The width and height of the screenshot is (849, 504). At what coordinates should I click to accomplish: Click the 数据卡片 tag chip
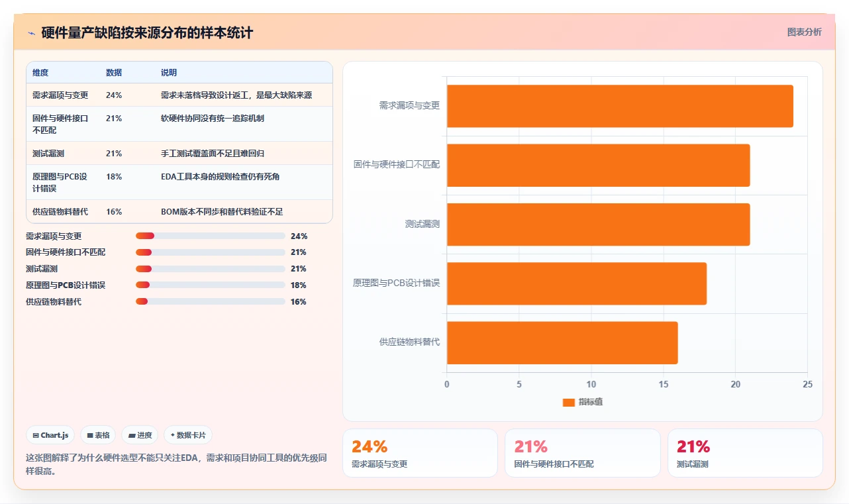click(188, 435)
